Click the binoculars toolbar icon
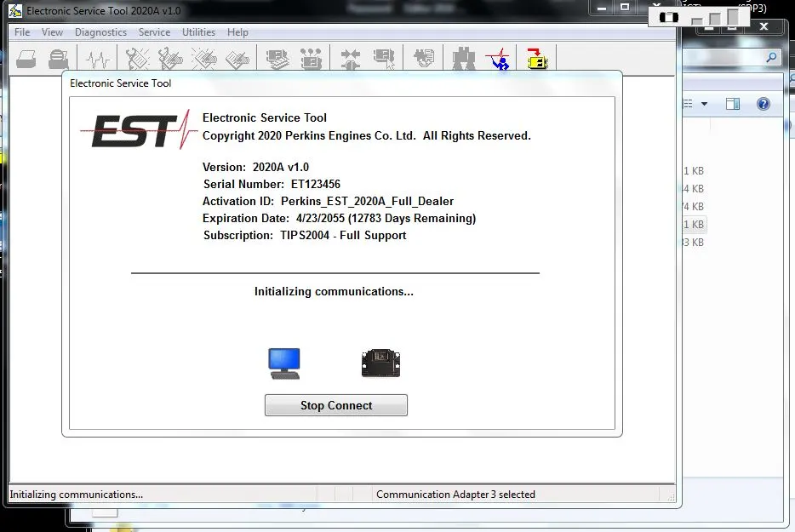Screen dimensions: 795x532 coord(464,59)
